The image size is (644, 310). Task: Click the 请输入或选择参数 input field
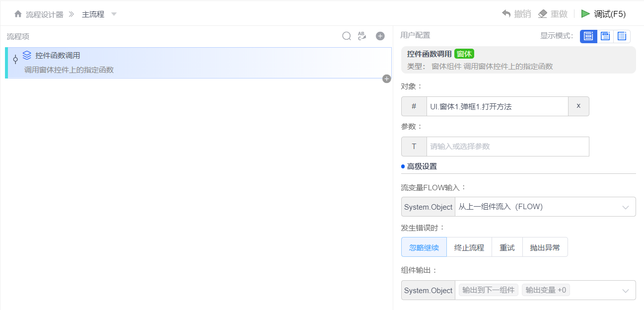click(507, 146)
